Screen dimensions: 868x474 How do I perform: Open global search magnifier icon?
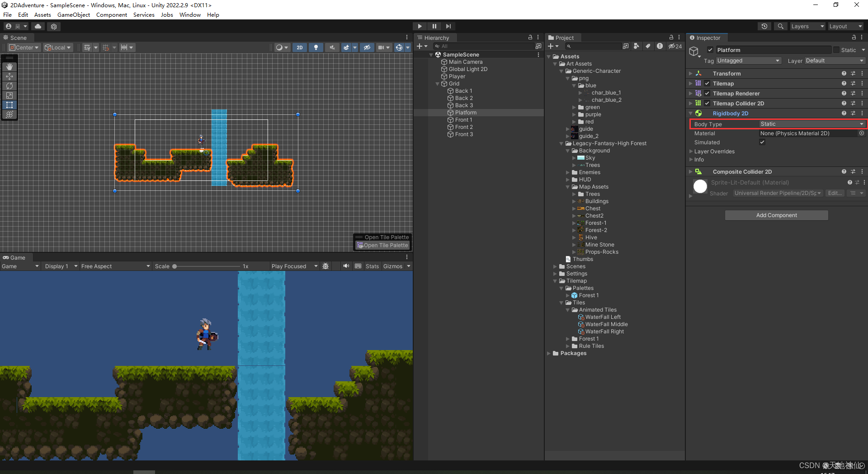[x=780, y=26]
